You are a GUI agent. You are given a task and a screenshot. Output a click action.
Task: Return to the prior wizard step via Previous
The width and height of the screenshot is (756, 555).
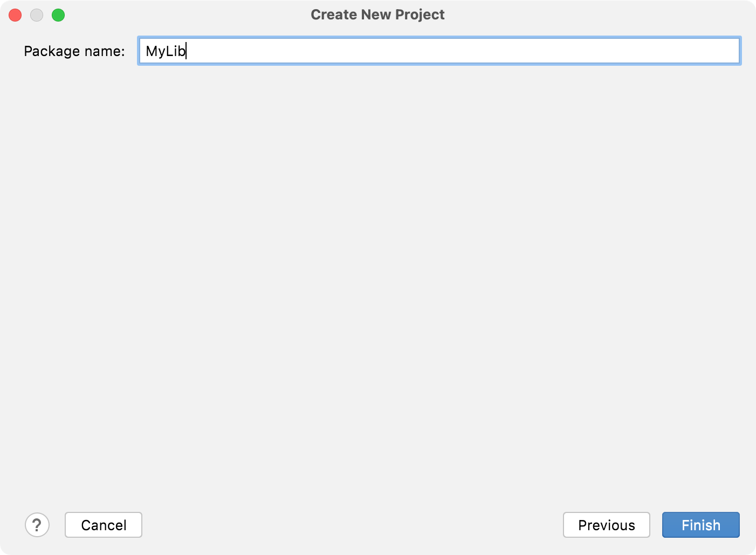point(606,525)
